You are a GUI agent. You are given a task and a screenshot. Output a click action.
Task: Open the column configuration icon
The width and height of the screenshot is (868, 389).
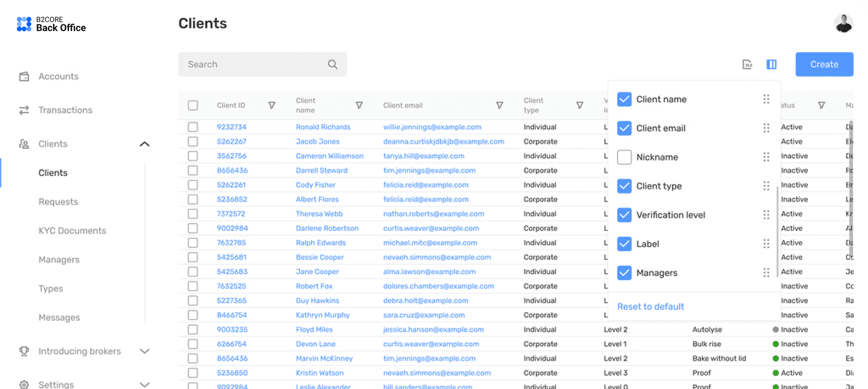(772, 64)
